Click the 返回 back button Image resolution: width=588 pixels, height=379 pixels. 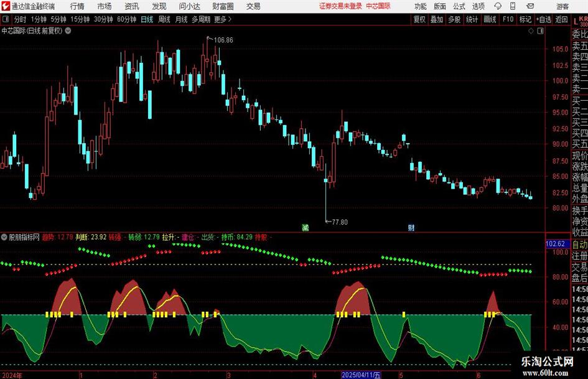[561, 19]
